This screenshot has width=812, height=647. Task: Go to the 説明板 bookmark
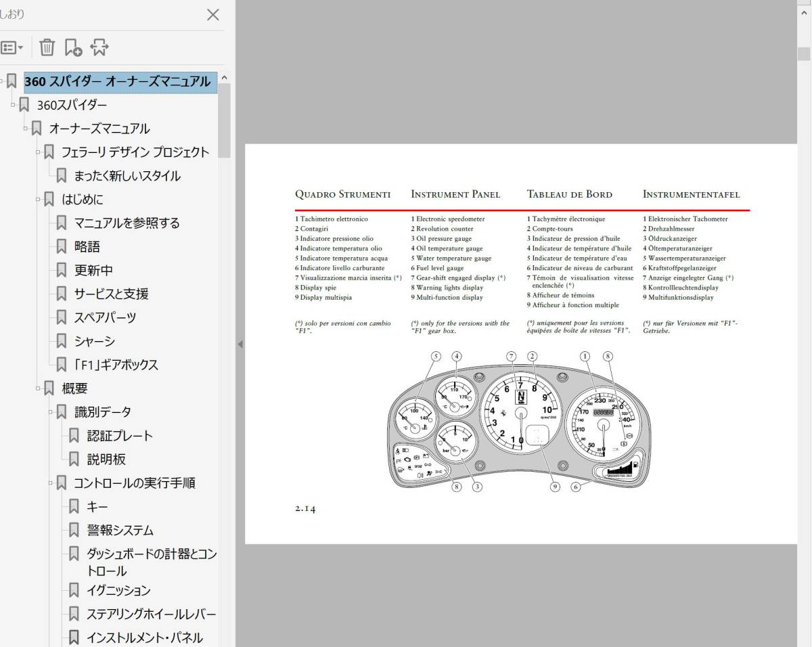tap(106, 460)
